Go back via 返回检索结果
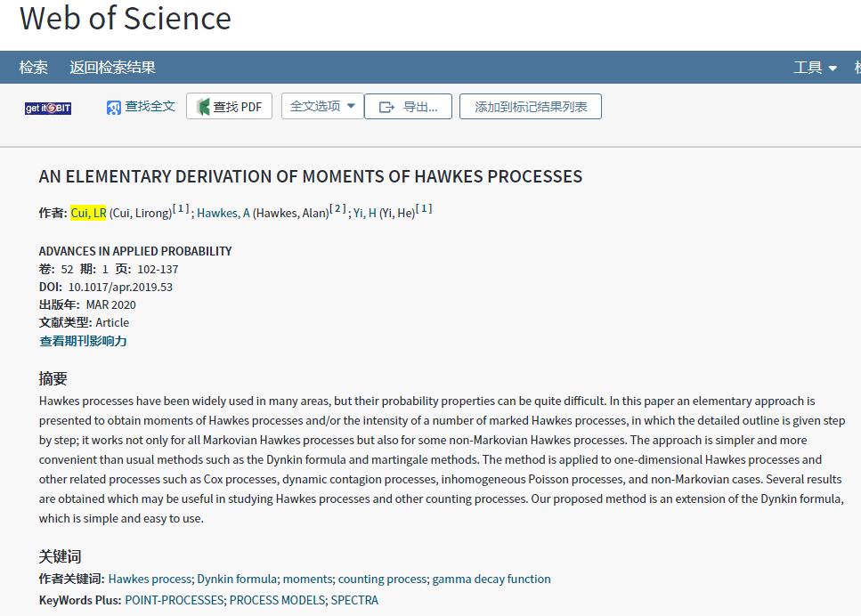This screenshot has width=861, height=616. [112, 68]
